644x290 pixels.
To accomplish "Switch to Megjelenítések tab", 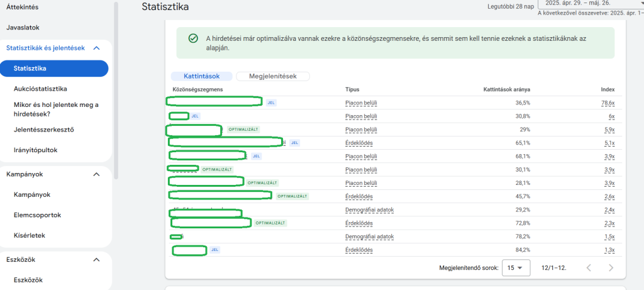I will pyautogui.click(x=273, y=76).
